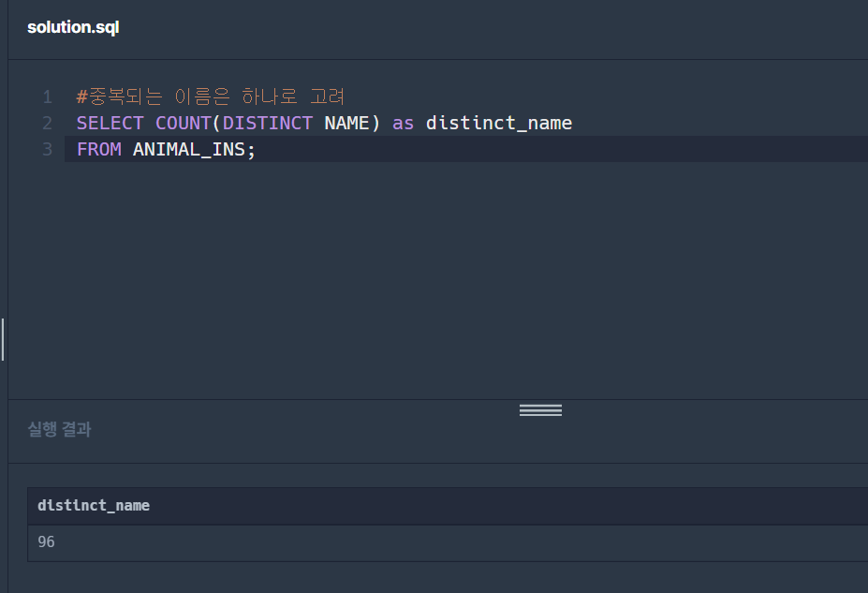Click the 실행 결과 results heading

point(59,429)
